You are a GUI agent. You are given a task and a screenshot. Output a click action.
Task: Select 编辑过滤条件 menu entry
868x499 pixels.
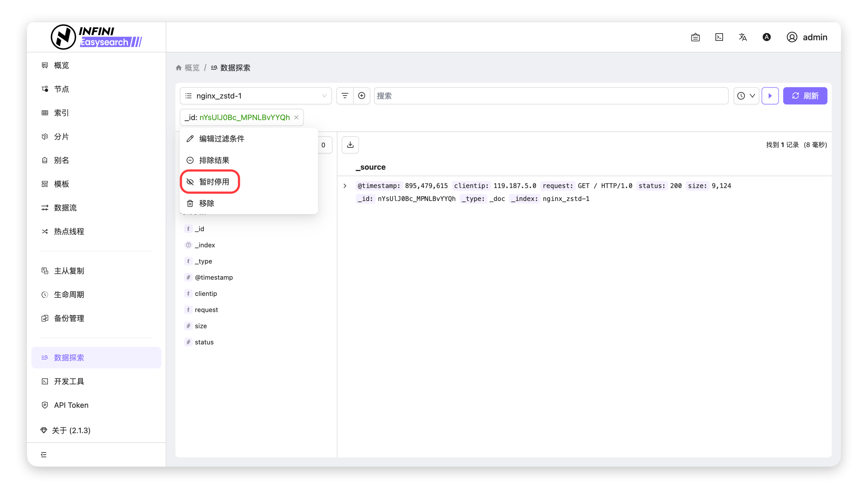click(x=222, y=138)
